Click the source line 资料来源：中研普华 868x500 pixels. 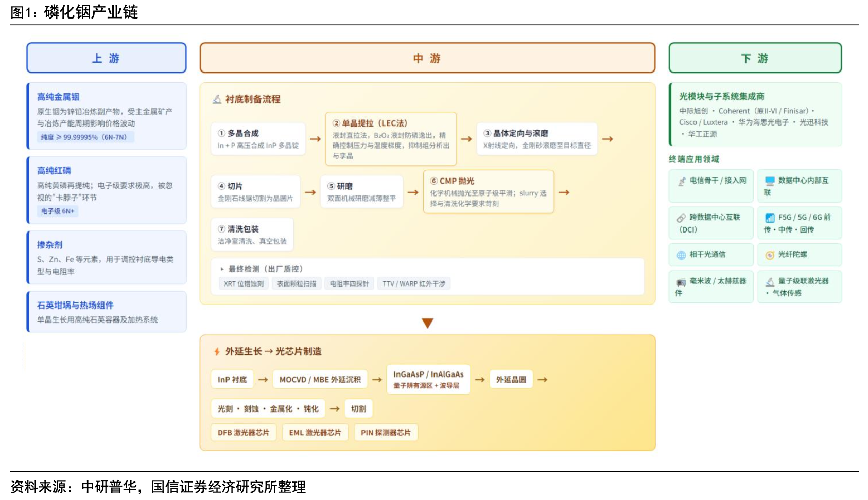click(x=158, y=487)
